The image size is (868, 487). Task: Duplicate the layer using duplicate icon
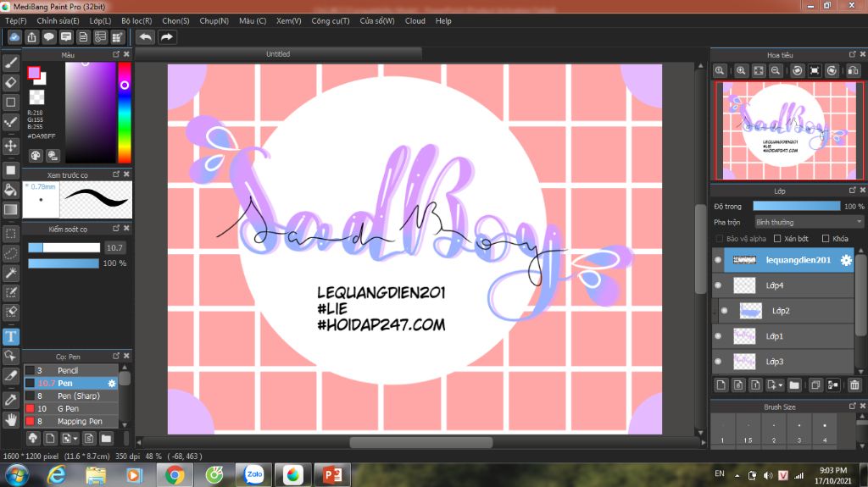click(x=815, y=385)
